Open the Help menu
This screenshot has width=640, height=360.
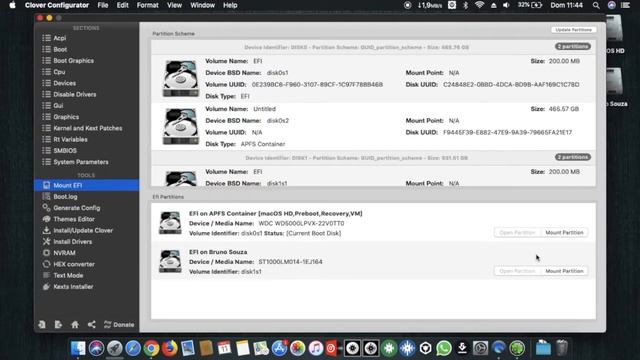(230, 5)
